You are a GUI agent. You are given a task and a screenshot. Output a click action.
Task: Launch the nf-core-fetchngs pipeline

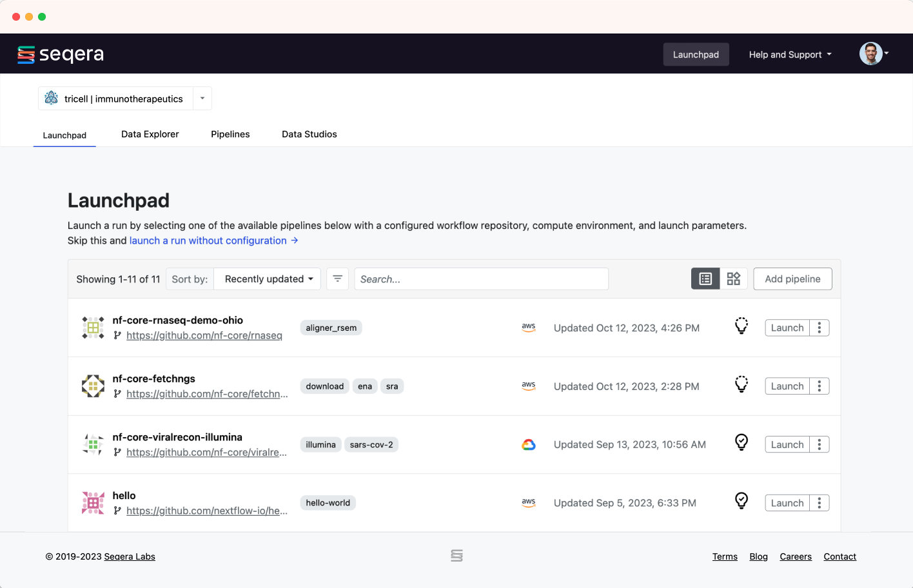pos(787,386)
